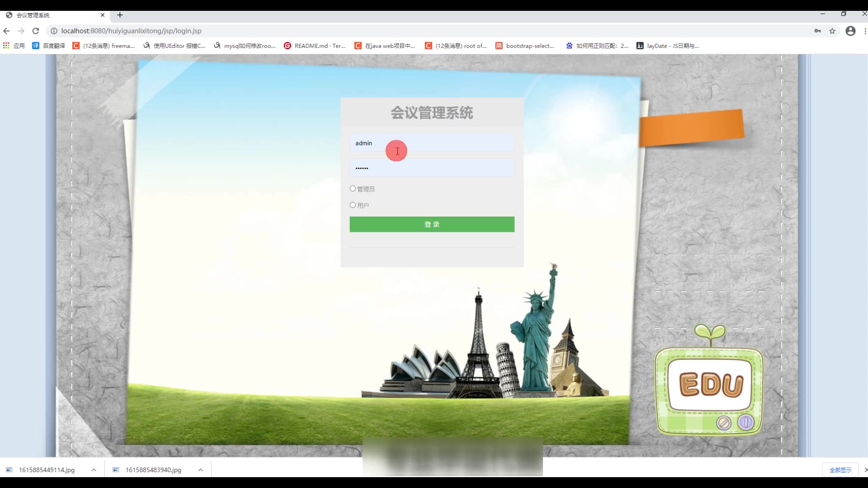This screenshot has width=868, height=488.
Task: Select the 用户 radio button
Action: (x=353, y=205)
